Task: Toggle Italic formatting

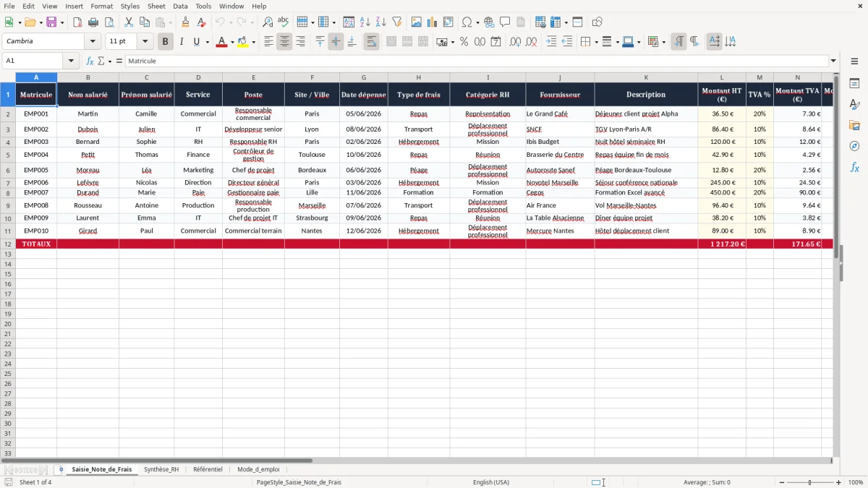Action: tap(182, 42)
